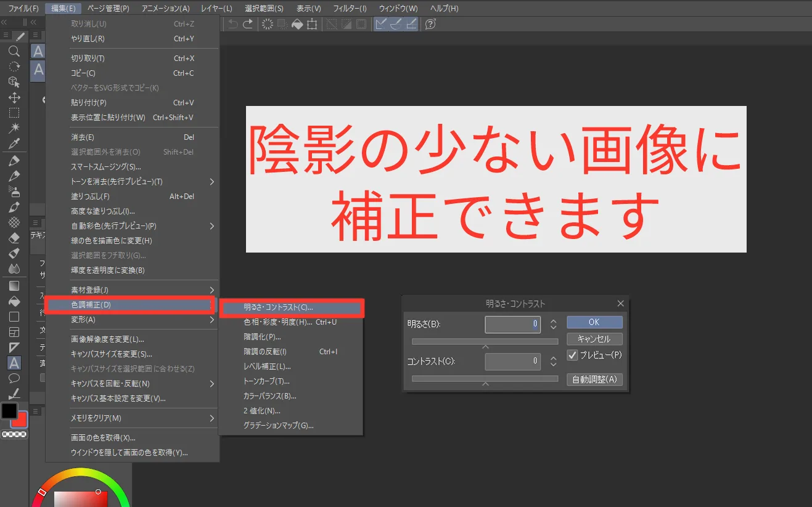Choose トーンカーブ(T)... from the submenu

[291, 381]
